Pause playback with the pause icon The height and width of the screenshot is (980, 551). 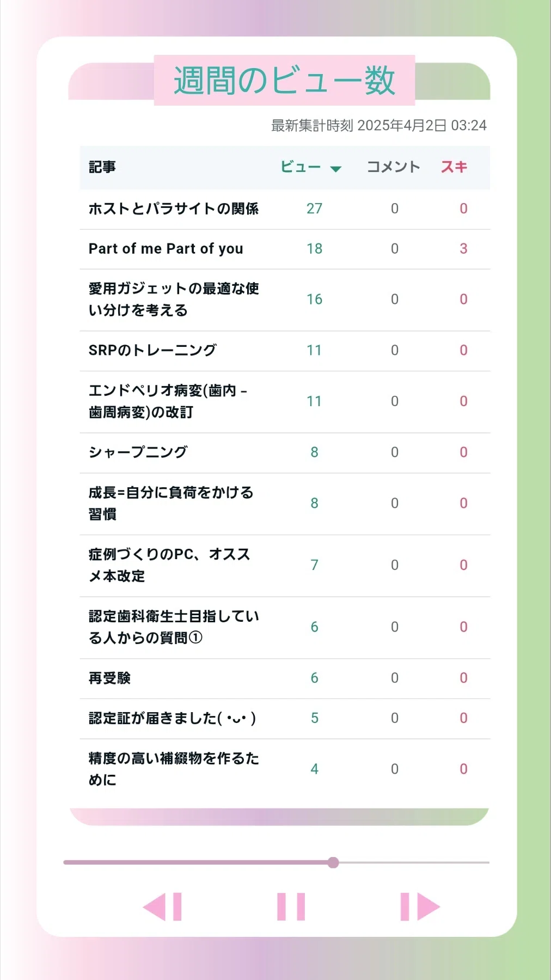pyautogui.click(x=291, y=906)
